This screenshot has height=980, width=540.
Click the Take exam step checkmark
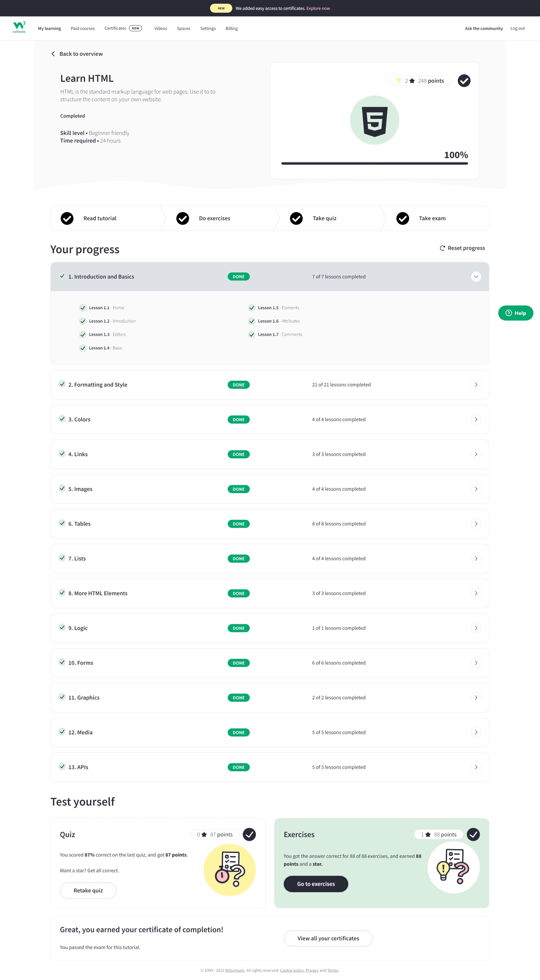(x=402, y=218)
